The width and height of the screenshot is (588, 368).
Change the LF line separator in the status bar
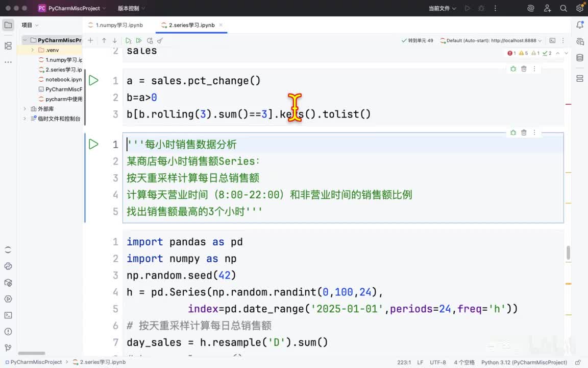pyautogui.click(x=420, y=362)
